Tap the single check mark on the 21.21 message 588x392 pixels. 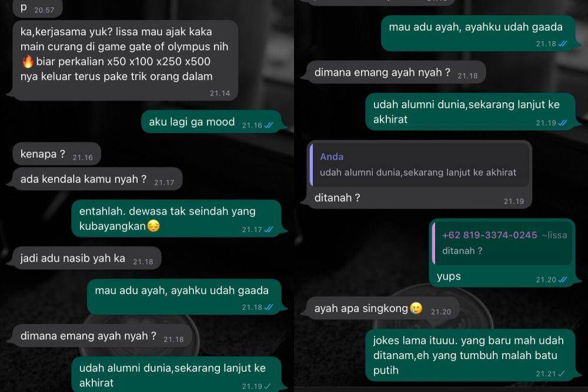[x=561, y=374]
